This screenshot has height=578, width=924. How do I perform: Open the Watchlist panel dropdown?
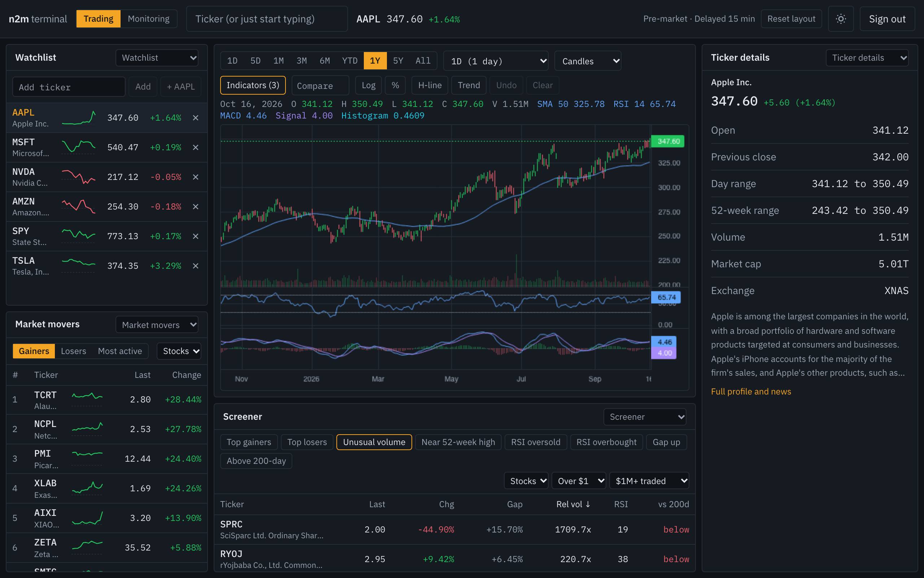[x=157, y=58]
